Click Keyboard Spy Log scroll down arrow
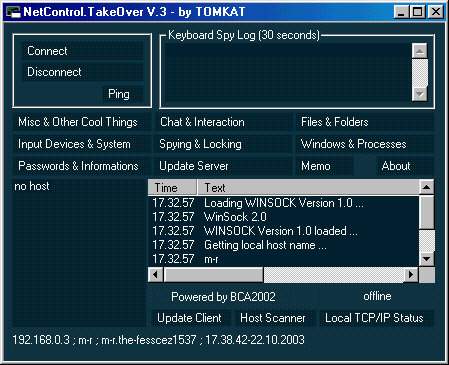This screenshot has height=365, width=449. point(420,94)
